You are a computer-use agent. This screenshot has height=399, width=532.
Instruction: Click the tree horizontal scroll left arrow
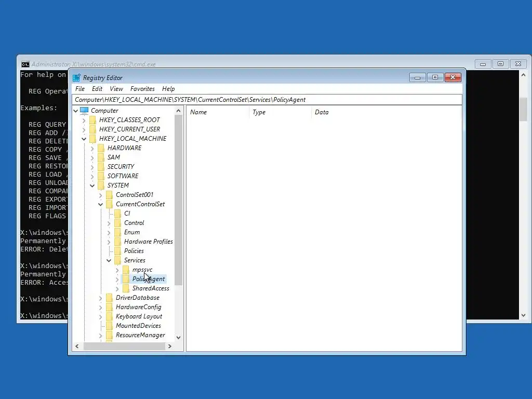[77, 347]
